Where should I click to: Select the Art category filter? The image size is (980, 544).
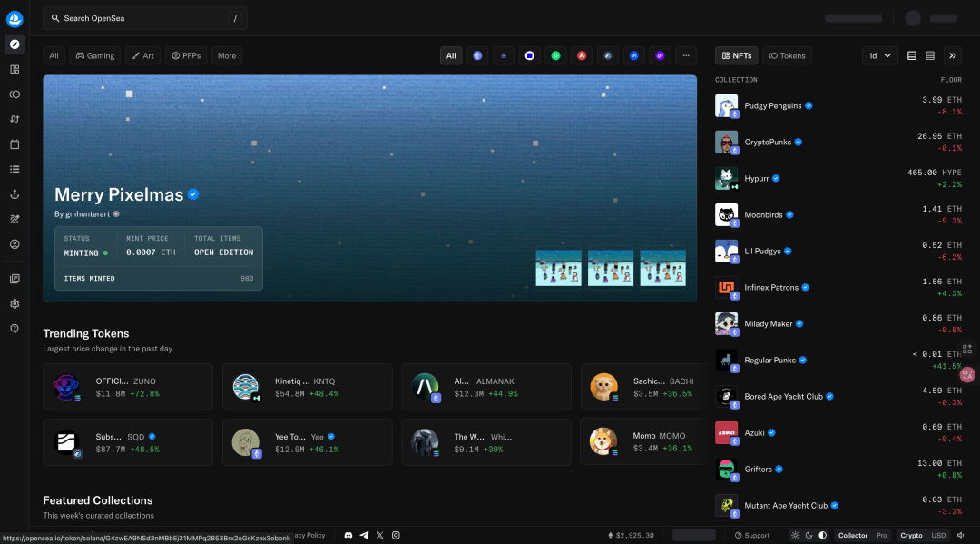(x=143, y=55)
